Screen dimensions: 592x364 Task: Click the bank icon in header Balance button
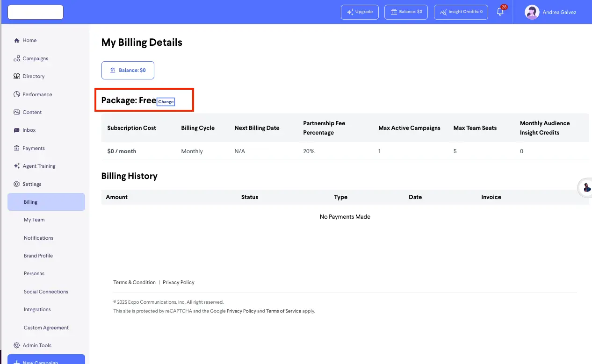pos(394,12)
